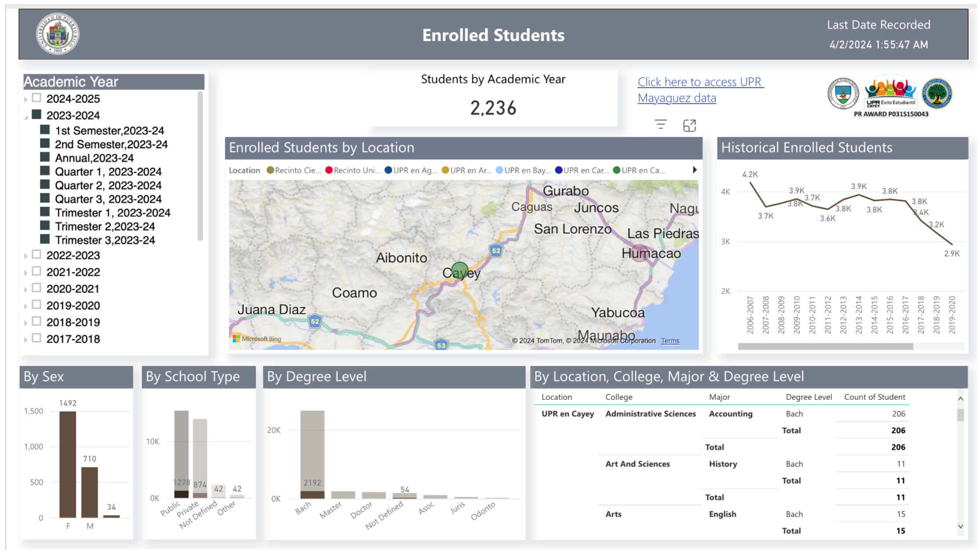Sort table by Count of Student header
The width and height of the screenshot is (980, 556).
[874, 397]
